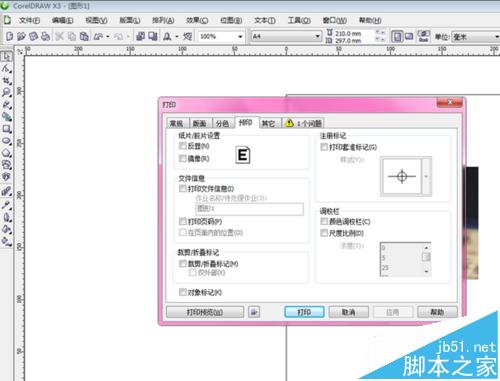Screen dimensions: 500x381
Task: Click the 打印 button in dialog
Action: 304,312
